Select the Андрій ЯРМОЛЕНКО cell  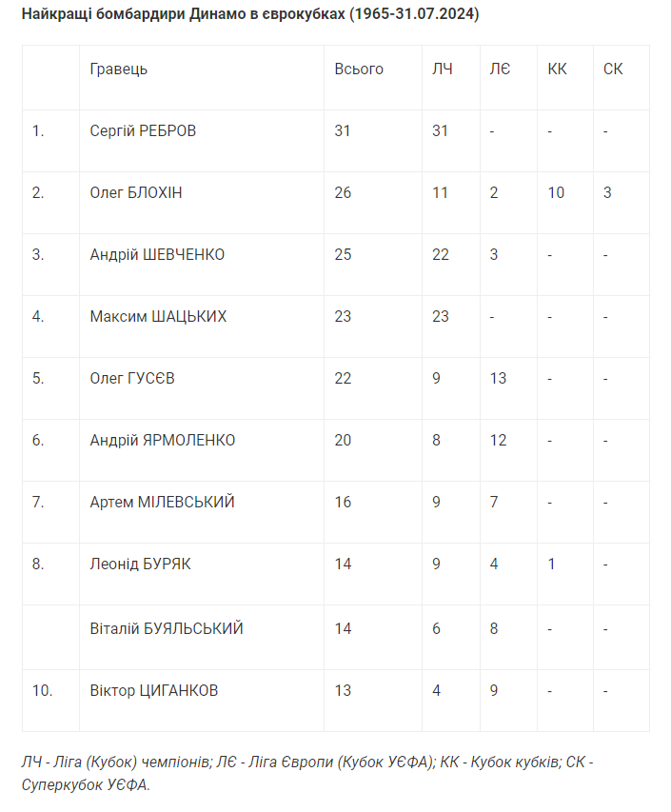click(163, 441)
